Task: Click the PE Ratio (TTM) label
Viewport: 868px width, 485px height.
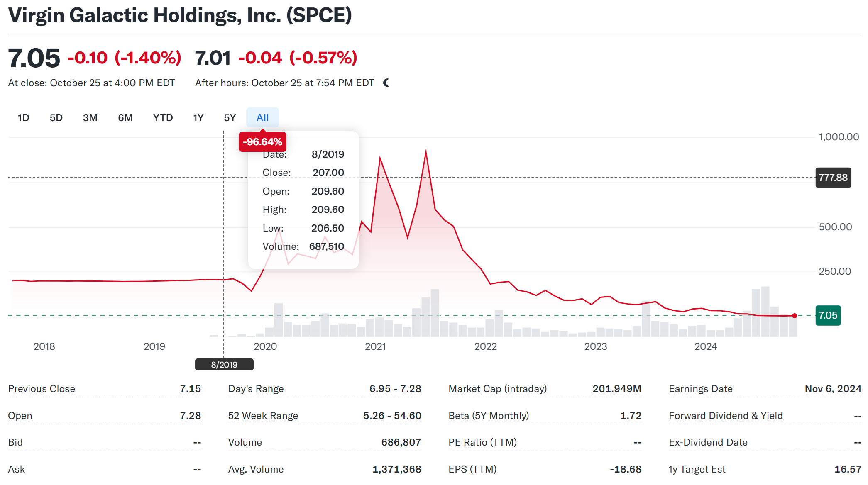Action: 483,442
